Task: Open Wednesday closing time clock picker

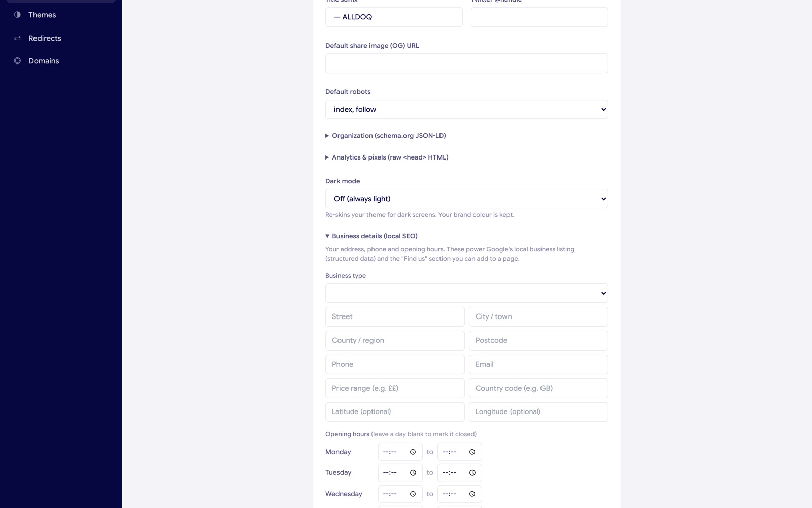Action: pyautogui.click(x=472, y=494)
